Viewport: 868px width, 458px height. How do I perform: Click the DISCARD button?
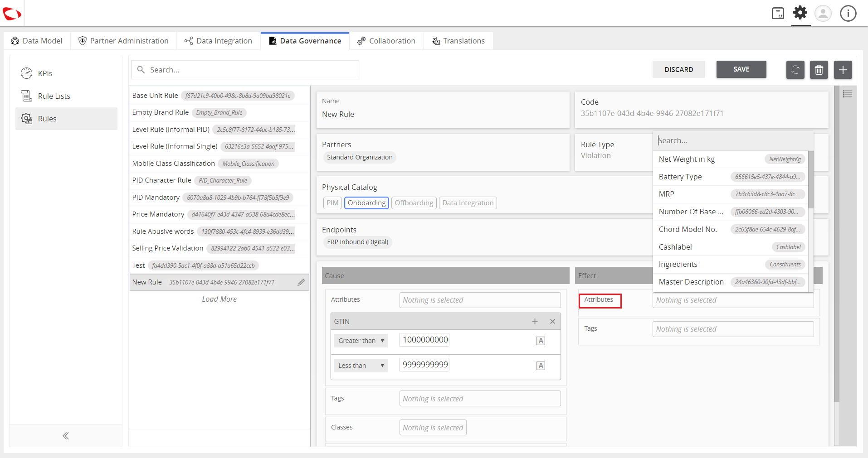(x=678, y=69)
